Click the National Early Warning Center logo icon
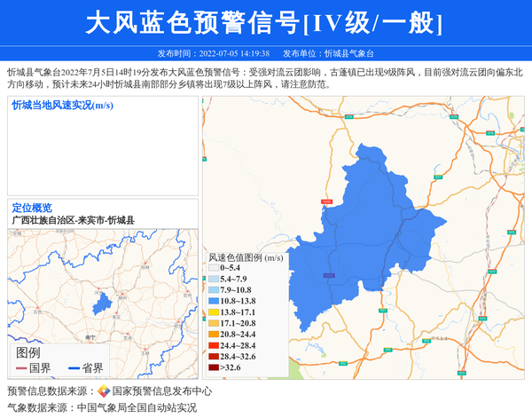The height and width of the screenshot is (418, 532). [104, 391]
